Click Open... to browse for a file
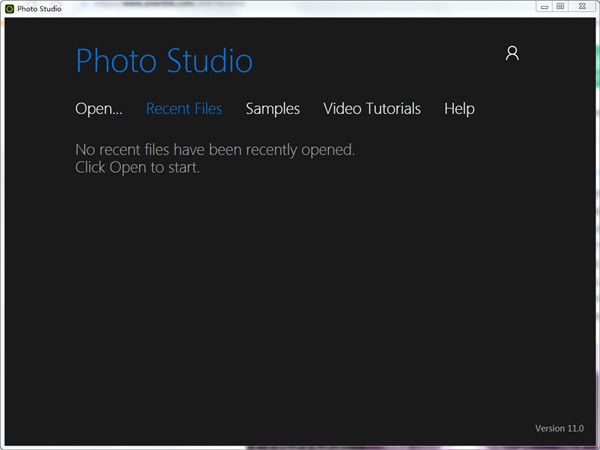600x450 pixels. pos(99,109)
